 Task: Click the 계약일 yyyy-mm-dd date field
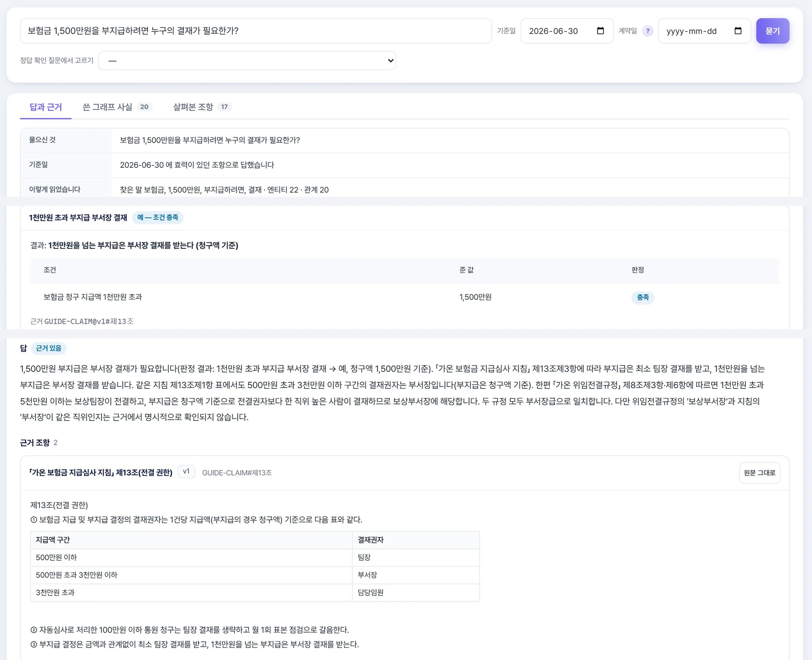pos(705,31)
